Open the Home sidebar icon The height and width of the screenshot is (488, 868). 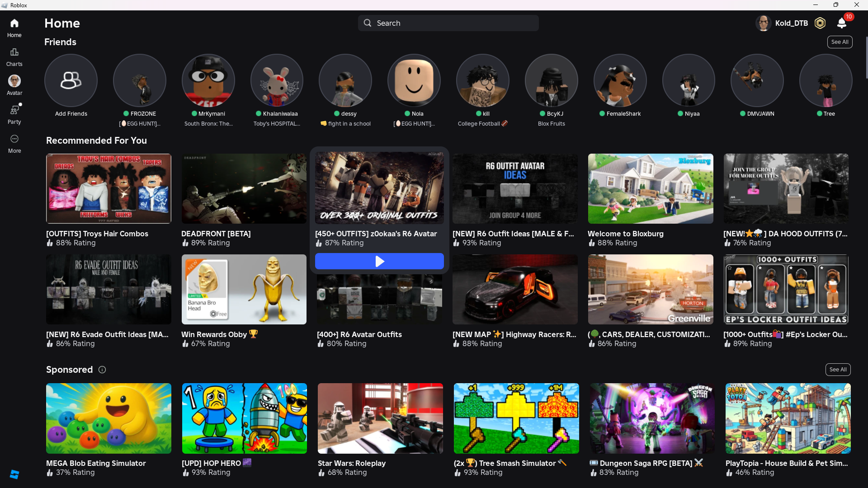14,23
